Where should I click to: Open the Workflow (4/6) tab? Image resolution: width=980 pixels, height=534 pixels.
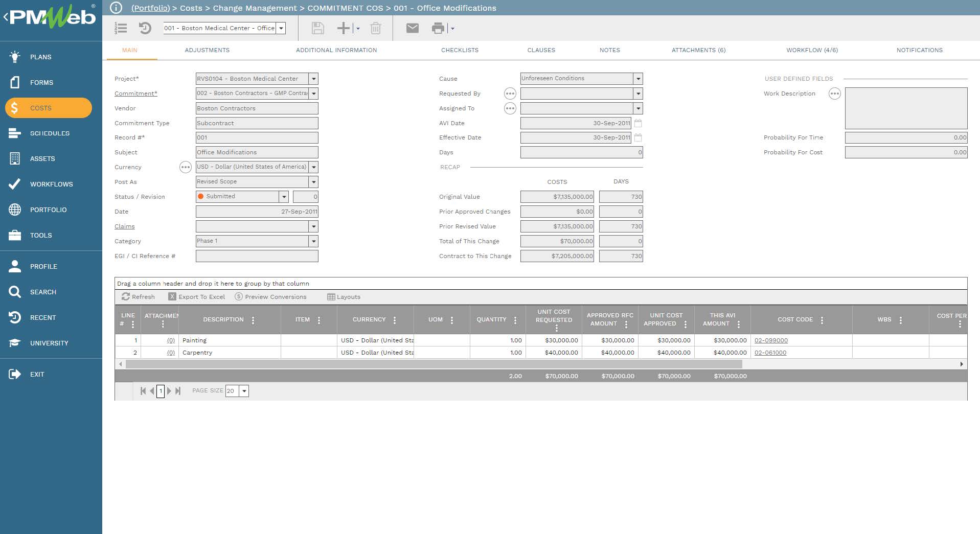pos(812,50)
